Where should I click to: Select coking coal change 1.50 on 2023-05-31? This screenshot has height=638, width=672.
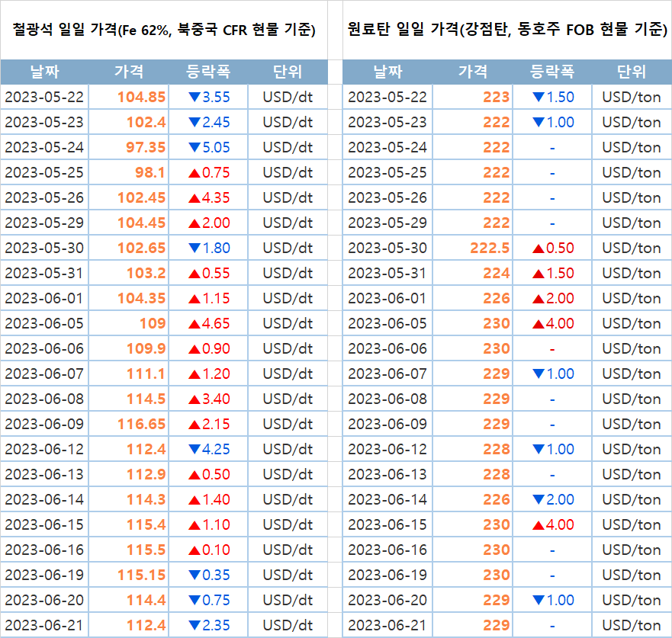click(x=553, y=273)
